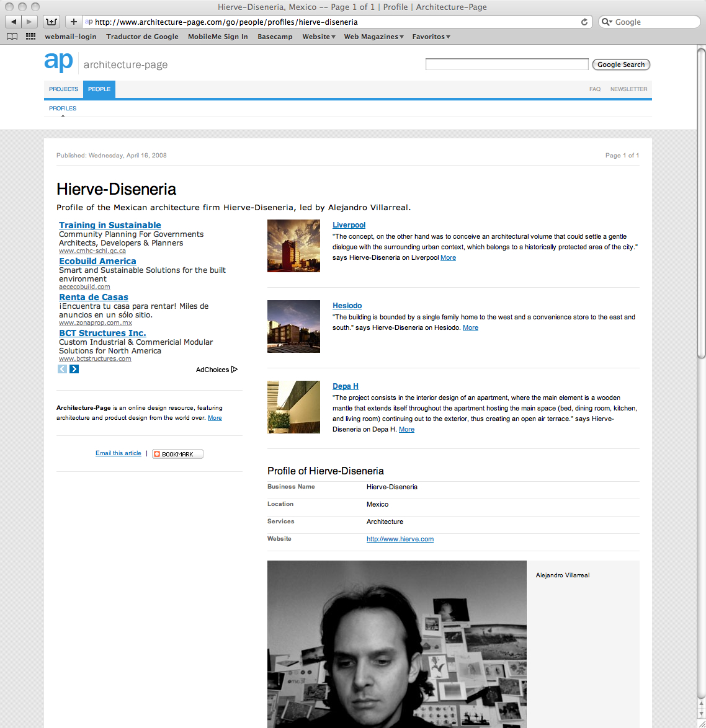The height and width of the screenshot is (728, 706).
Task: Show bookmarks via open-book icon
Action: 12,37
